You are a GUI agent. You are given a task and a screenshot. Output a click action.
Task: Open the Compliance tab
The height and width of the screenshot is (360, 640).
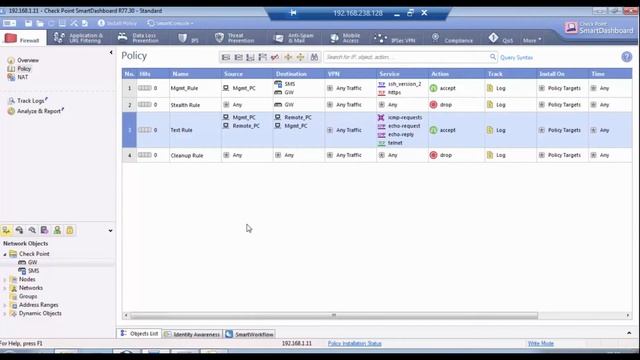452,38
